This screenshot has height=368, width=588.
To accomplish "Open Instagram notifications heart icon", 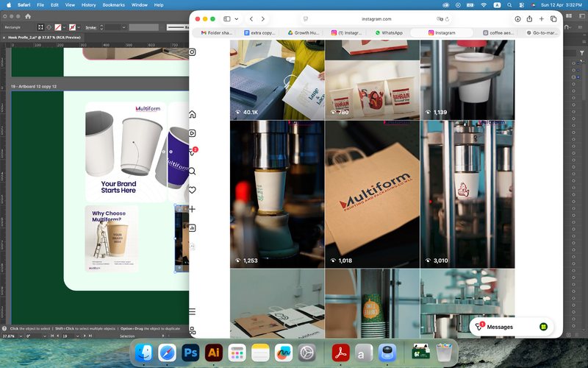I will pos(192,190).
